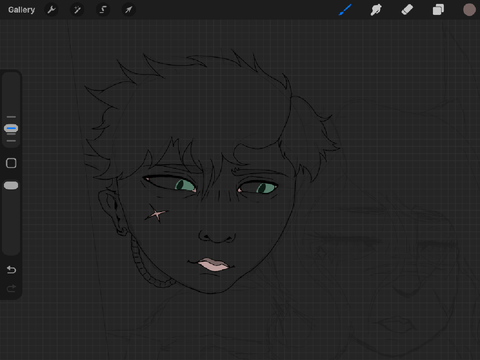Open the Adjustments magic wand menu
Screen dimensions: 480x360
77,10
